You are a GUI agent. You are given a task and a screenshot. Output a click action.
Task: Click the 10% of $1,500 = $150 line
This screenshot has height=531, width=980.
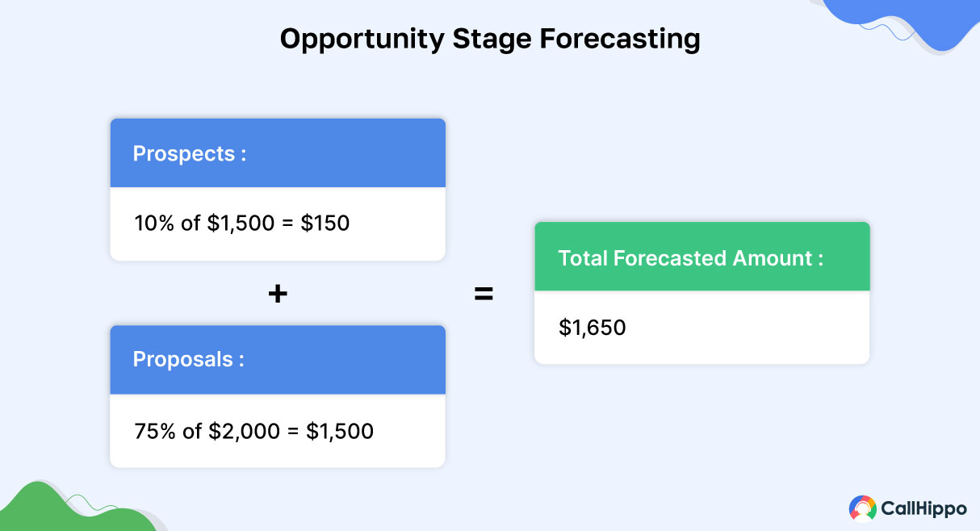(242, 224)
